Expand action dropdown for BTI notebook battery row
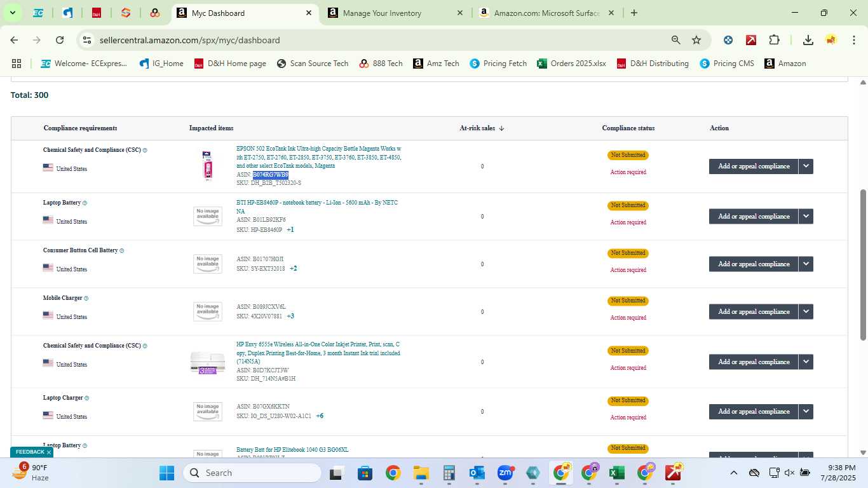The width and height of the screenshot is (868, 488). pyautogui.click(x=806, y=217)
